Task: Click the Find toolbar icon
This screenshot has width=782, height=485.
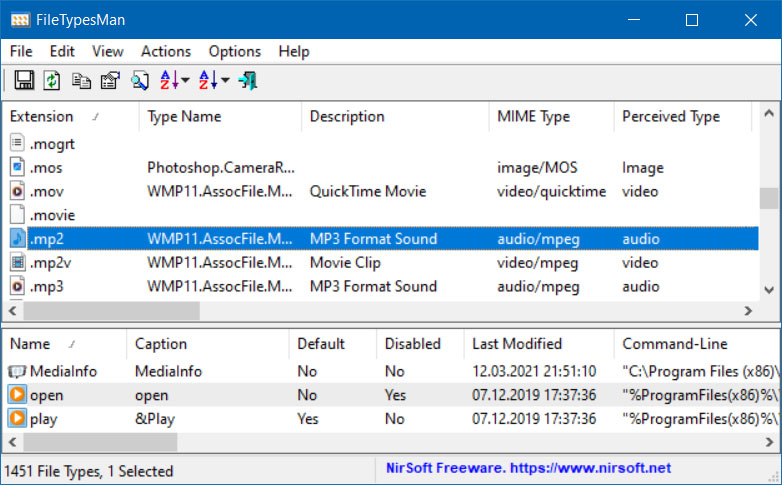Action: coord(140,80)
